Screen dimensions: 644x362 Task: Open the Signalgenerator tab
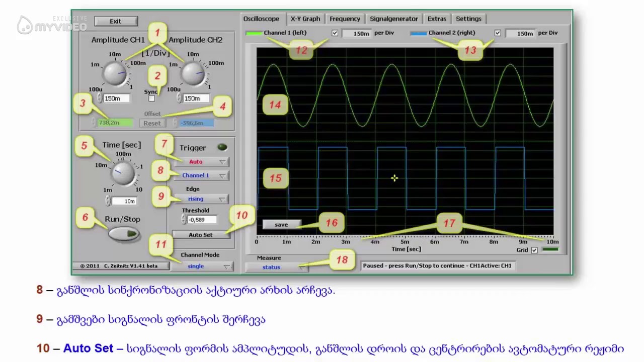pos(394,19)
